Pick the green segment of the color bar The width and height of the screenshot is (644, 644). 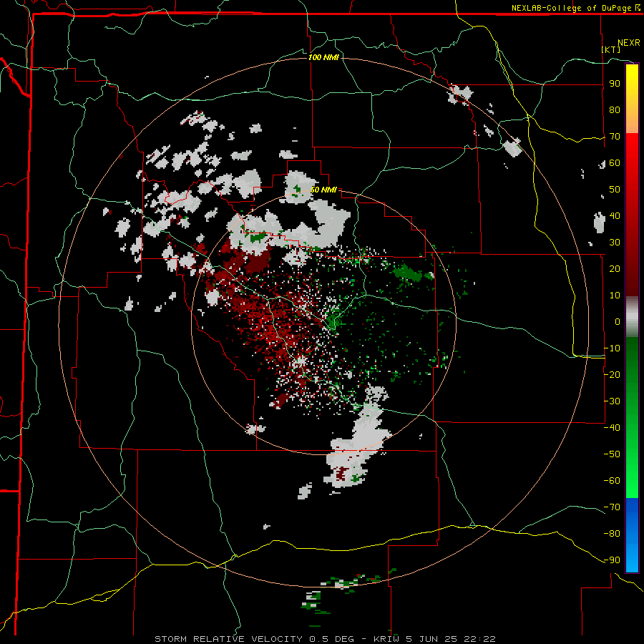(632, 418)
